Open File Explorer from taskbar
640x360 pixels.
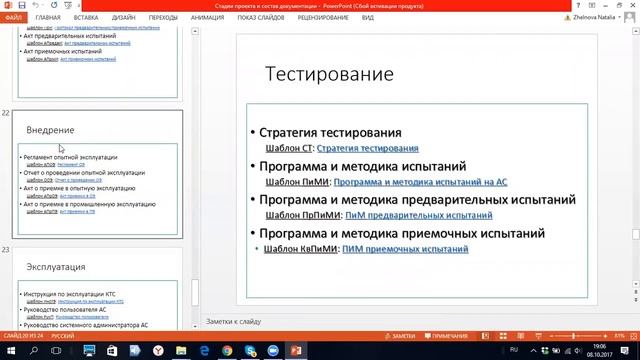[x=181, y=351]
